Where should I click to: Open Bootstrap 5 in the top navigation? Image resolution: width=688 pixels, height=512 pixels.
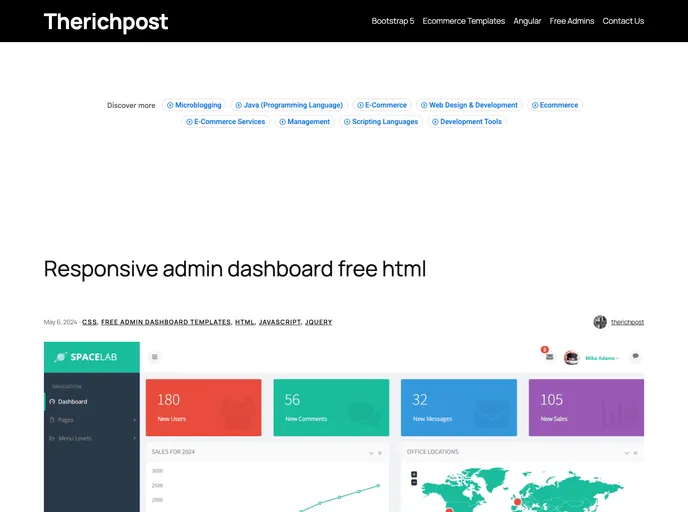click(392, 21)
